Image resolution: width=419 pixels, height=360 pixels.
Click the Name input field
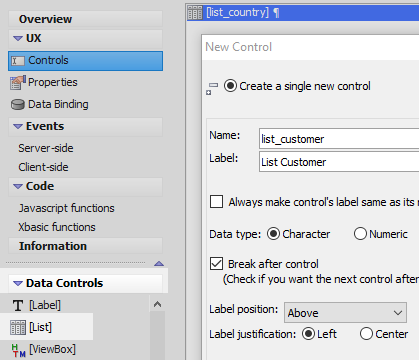pos(339,139)
